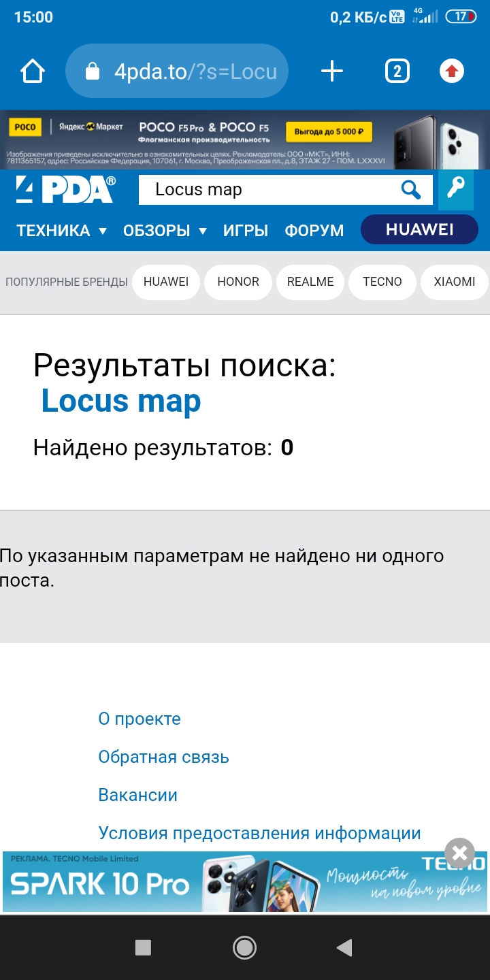Screen dimensions: 490x980
Task: Close the bottom TECNO ad banner
Action: [x=459, y=853]
